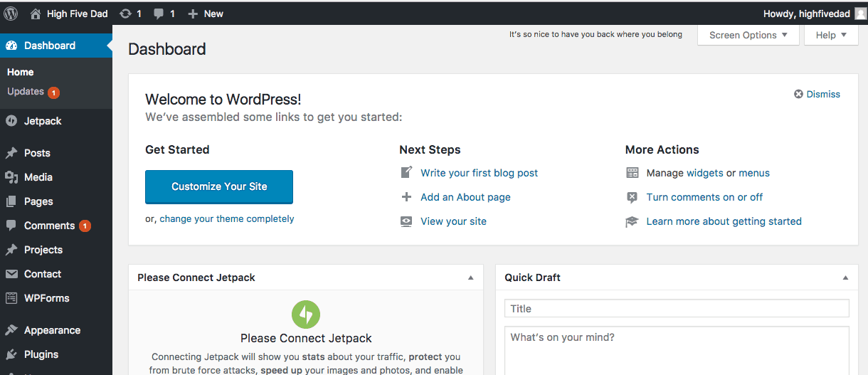Open High Five Dad site home icon
Viewport: 868px width, 375px height.
(x=36, y=14)
